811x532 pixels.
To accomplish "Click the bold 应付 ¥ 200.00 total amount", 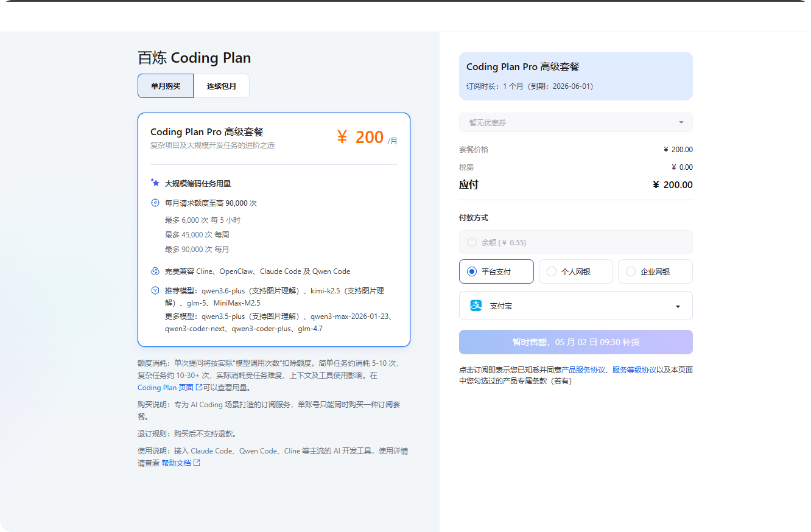I will pos(673,185).
